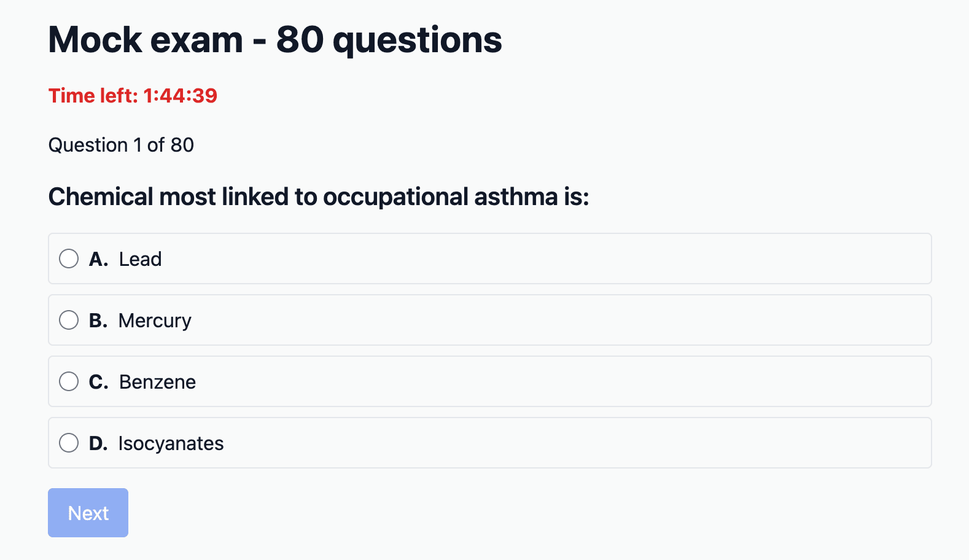This screenshot has width=969, height=560.
Task: Pick the Benzene radio option circle
Action: [x=69, y=381]
